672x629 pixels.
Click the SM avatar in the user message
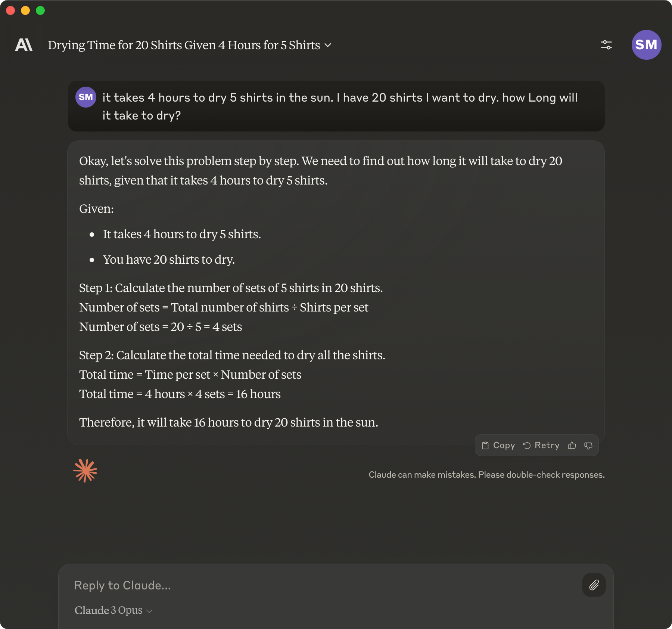pos(86,97)
